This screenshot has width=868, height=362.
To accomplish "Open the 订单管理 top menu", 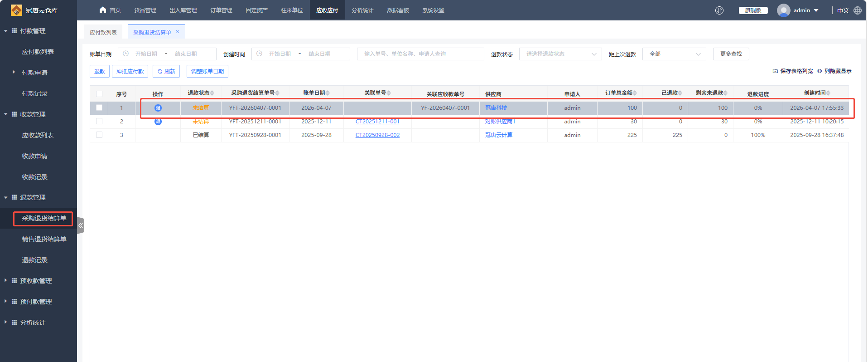I will pyautogui.click(x=221, y=10).
